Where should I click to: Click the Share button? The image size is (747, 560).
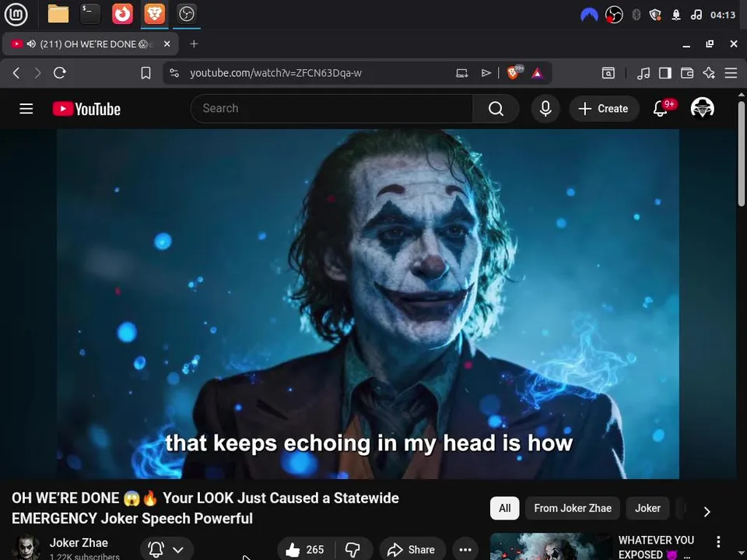coord(412,550)
